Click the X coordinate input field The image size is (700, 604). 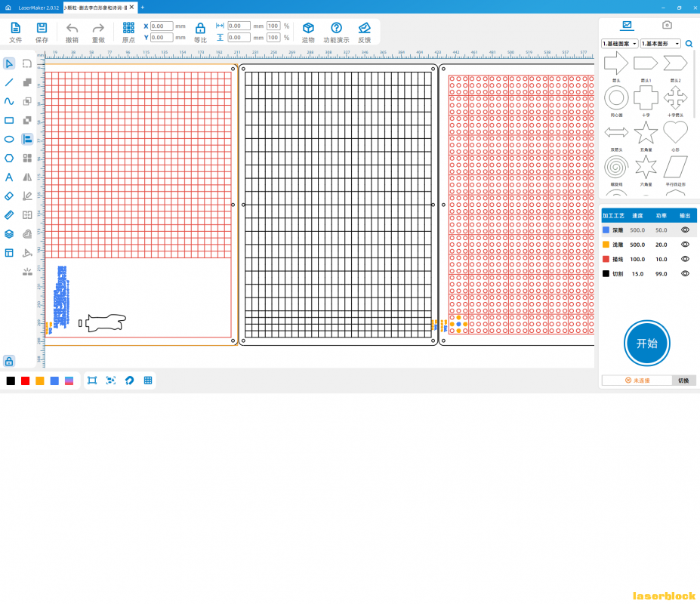point(162,26)
